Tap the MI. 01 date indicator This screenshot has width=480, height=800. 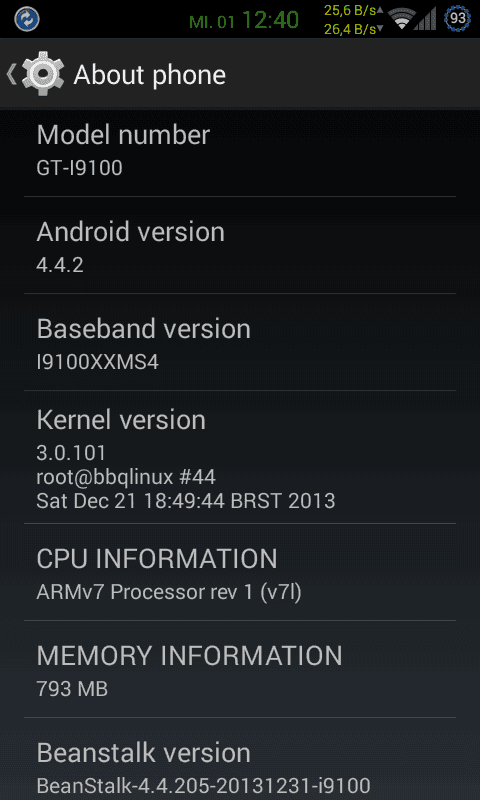pos(211,22)
